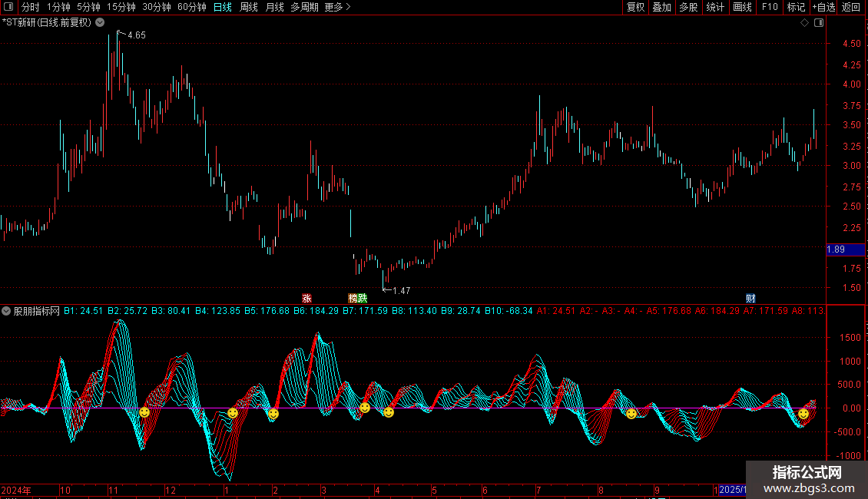
Task: Click the *ST新研(日线.前复权) title
Action: (x=47, y=23)
